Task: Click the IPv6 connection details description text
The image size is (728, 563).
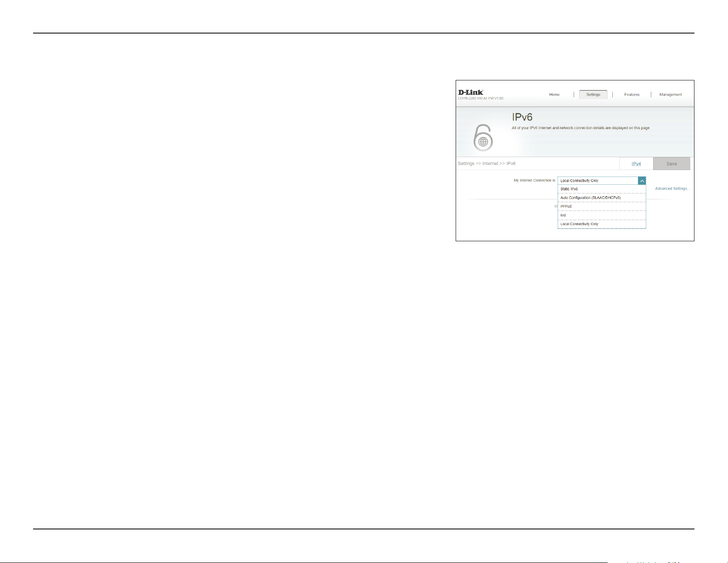Action: point(581,128)
